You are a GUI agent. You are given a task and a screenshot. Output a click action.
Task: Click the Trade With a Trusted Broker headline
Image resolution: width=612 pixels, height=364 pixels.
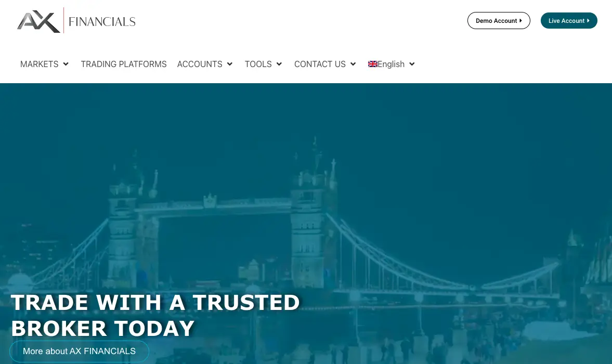point(155,315)
